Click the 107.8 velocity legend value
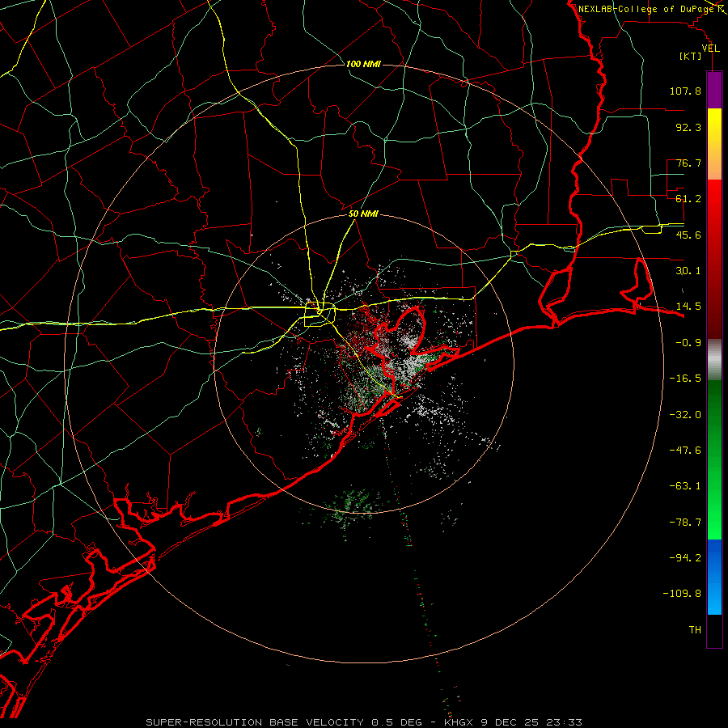728x728 pixels. coord(685,91)
